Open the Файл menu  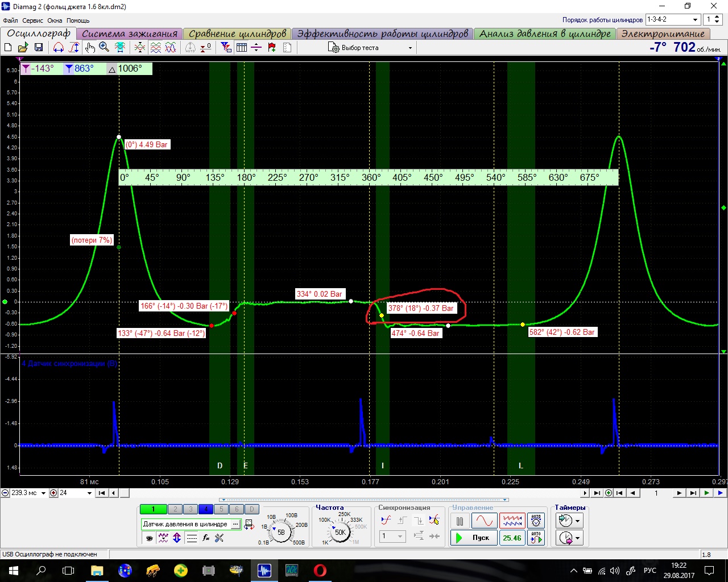point(10,20)
